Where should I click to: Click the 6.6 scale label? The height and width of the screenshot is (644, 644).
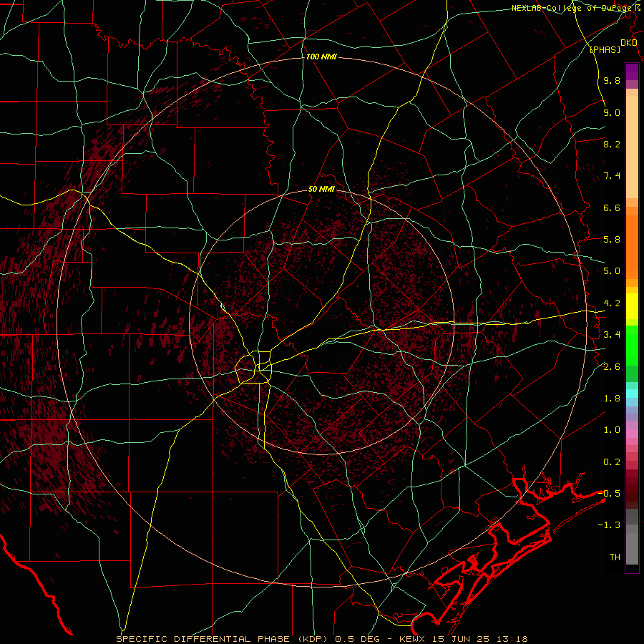pyautogui.click(x=612, y=208)
